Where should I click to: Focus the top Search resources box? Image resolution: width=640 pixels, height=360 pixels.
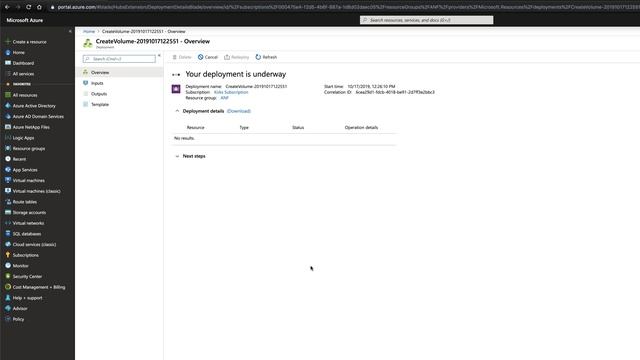pyautogui.click(x=427, y=20)
